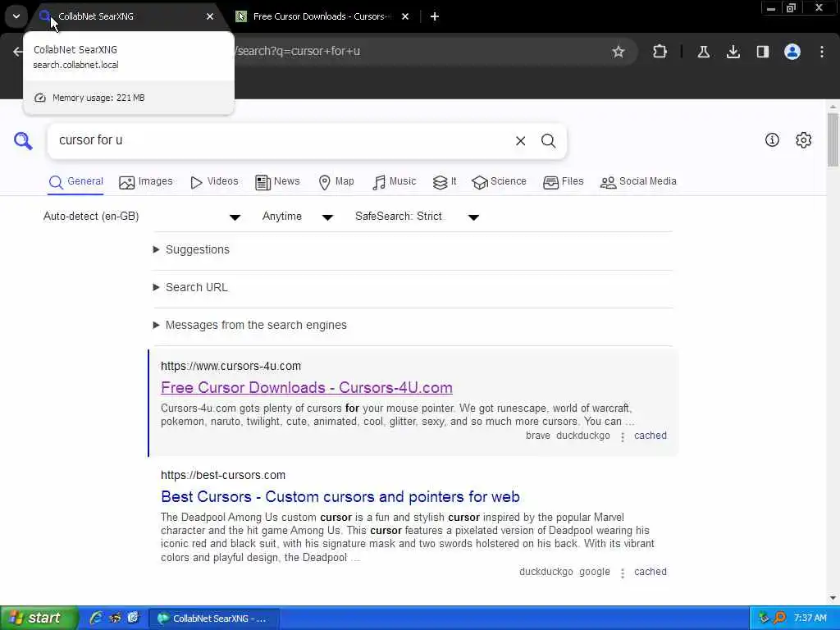Viewport: 840px width, 630px height.
Task: Open the browser downloads icon
Action: [x=733, y=52]
